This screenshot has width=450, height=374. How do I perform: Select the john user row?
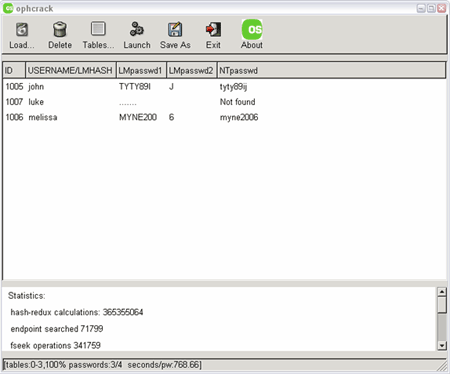tap(224, 87)
